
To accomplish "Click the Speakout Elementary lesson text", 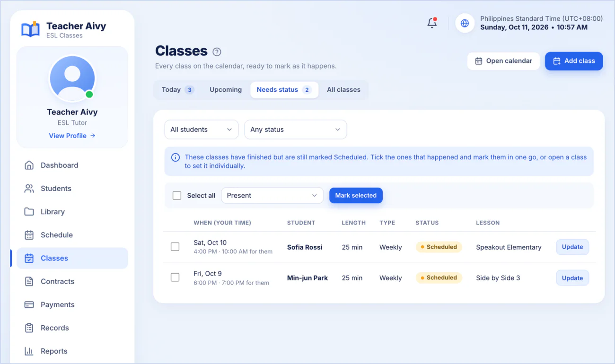I will click(x=509, y=247).
